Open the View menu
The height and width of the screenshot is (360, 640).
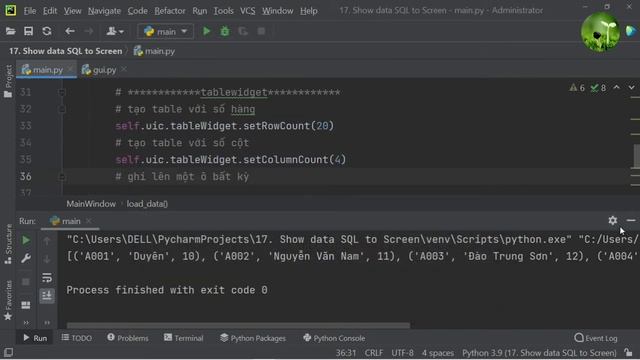72,11
